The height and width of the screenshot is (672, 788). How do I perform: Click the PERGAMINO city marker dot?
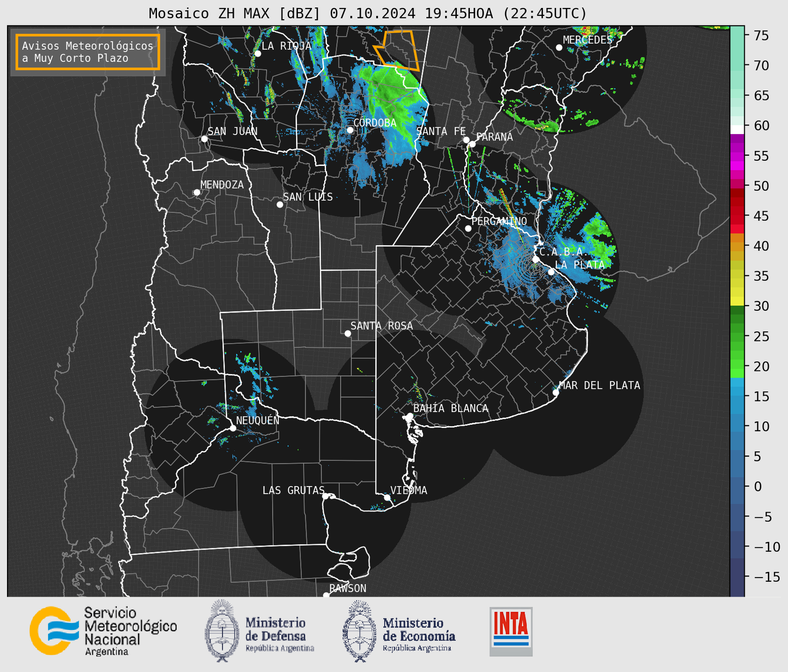[x=468, y=229]
